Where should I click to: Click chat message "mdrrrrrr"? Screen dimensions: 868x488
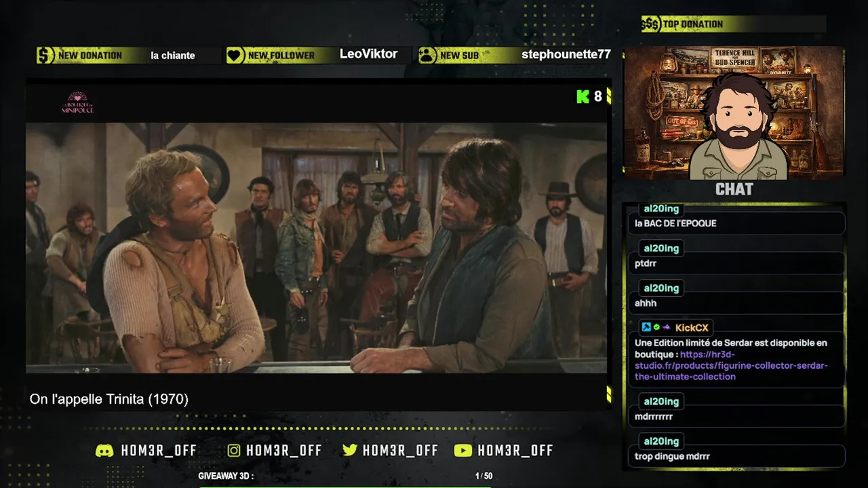[x=654, y=417]
